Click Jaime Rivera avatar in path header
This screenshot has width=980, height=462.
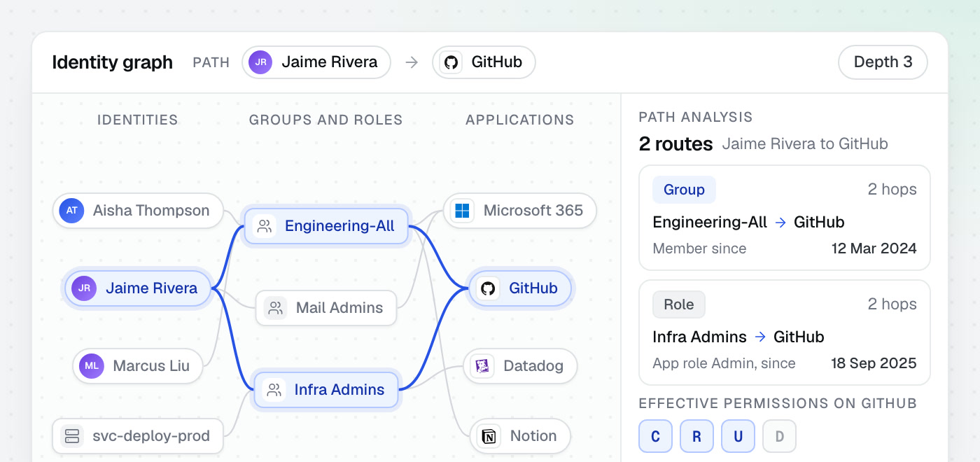click(x=260, y=62)
